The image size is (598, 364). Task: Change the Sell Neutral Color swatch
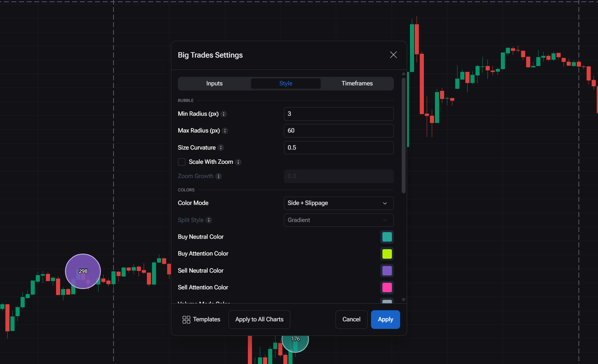click(x=387, y=271)
